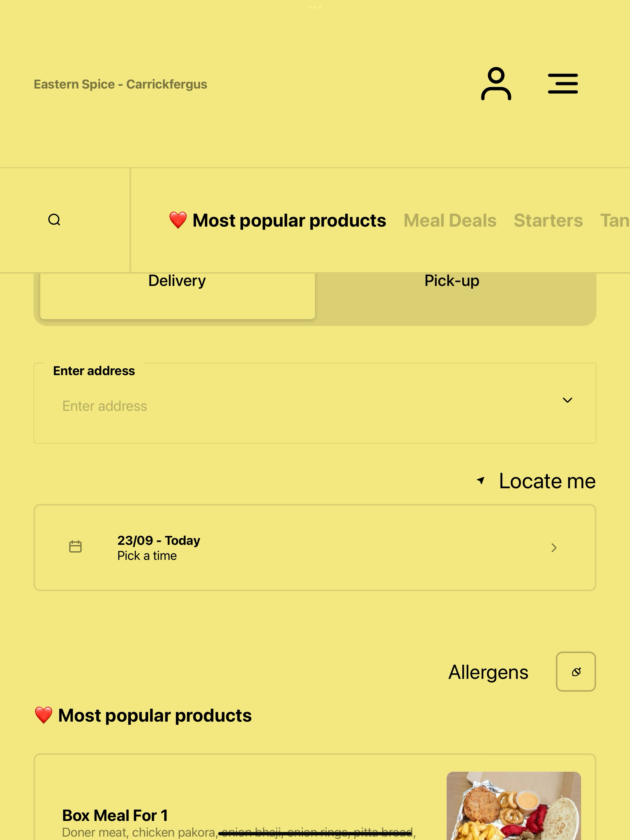Click the Enter address input field
Image resolution: width=630 pixels, height=840 pixels.
[315, 403]
